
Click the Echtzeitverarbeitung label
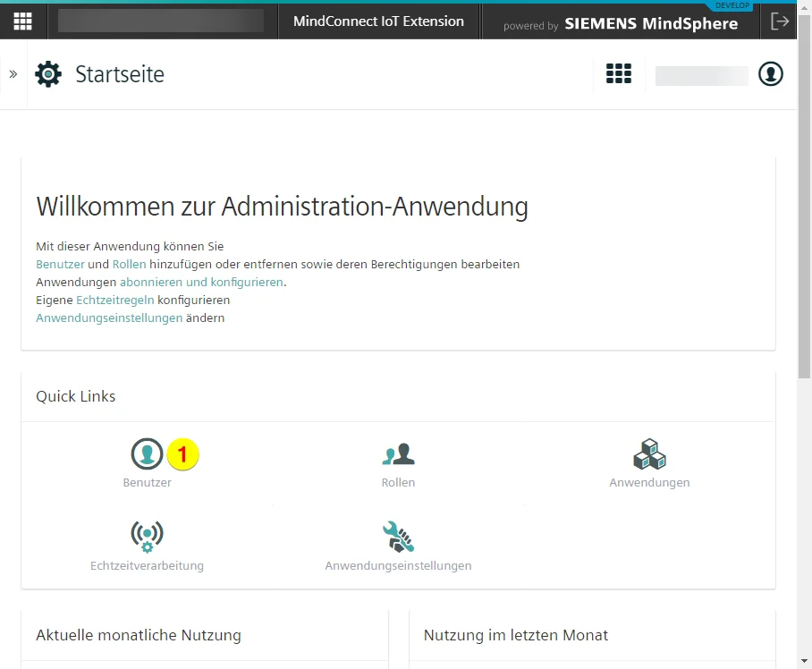tap(147, 565)
